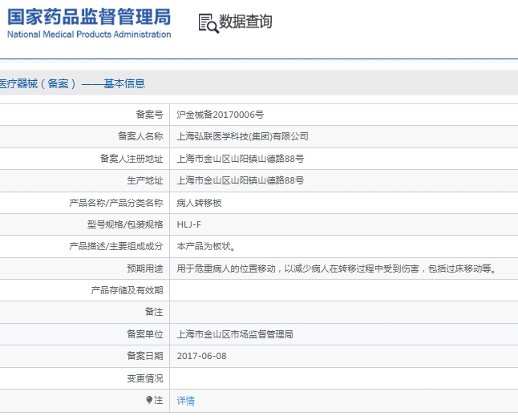Click the 变更情况 label
The width and height of the screenshot is (518, 420).
[145, 378]
